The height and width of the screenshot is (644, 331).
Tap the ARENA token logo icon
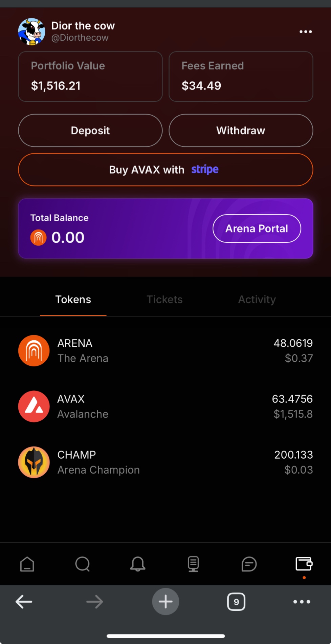(34, 350)
